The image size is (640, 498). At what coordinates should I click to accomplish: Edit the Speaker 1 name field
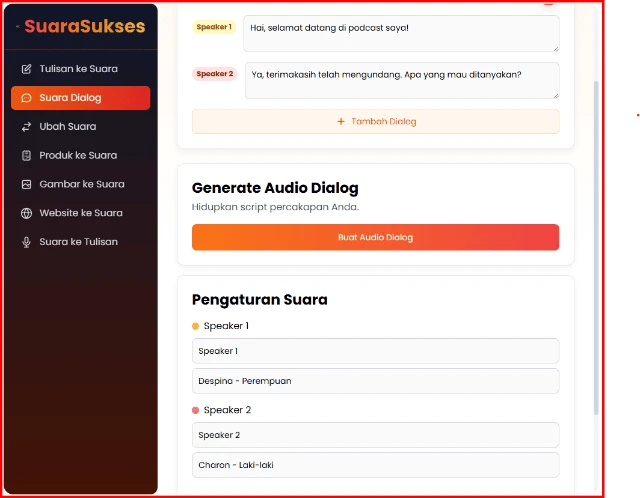[375, 351]
